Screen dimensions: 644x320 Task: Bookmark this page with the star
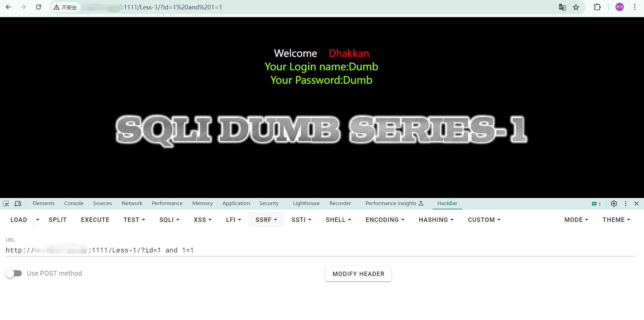click(x=576, y=7)
